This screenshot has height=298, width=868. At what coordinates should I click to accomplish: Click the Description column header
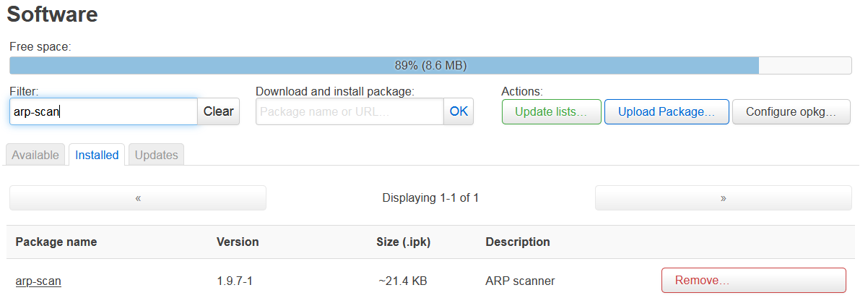518,242
